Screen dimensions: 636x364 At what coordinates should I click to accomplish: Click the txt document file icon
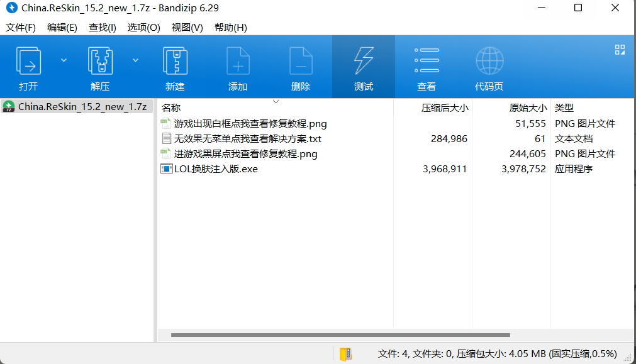click(166, 139)
